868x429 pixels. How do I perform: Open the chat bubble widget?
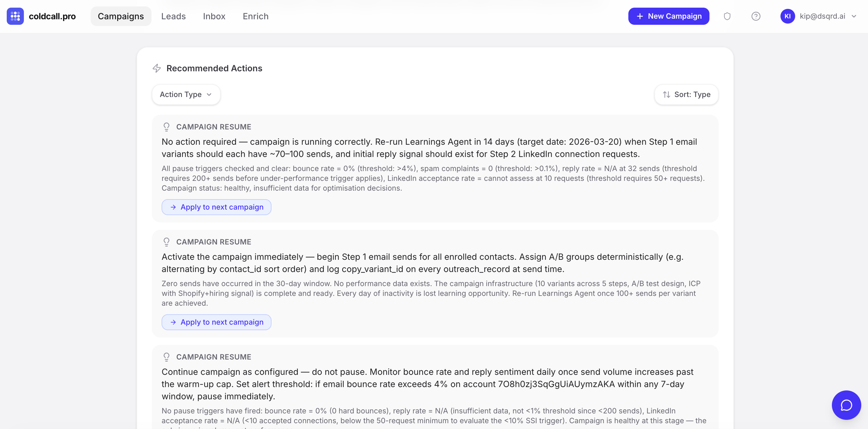coord(846,405)
